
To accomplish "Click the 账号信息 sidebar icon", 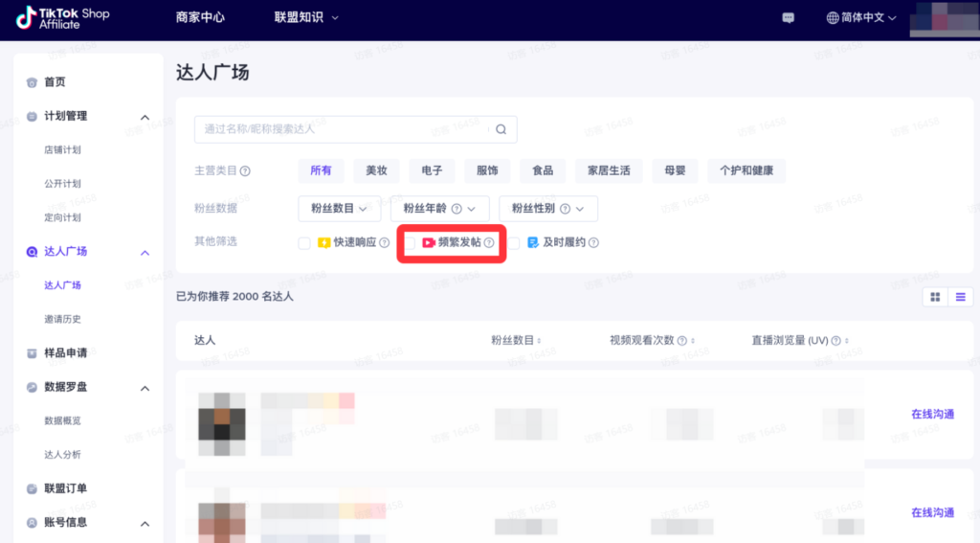I will (x=32, y=522).
